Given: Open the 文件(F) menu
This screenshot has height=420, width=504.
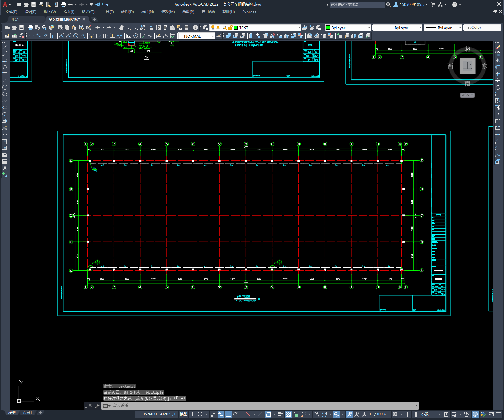Looking at the screenshot, I should (11, 12).
